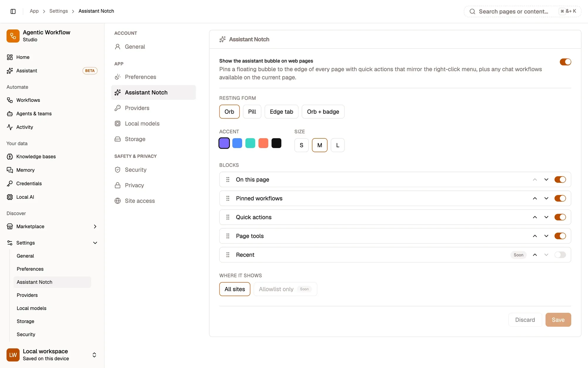Select the Orb + badge form
The image size is (588, 368).
323,112
